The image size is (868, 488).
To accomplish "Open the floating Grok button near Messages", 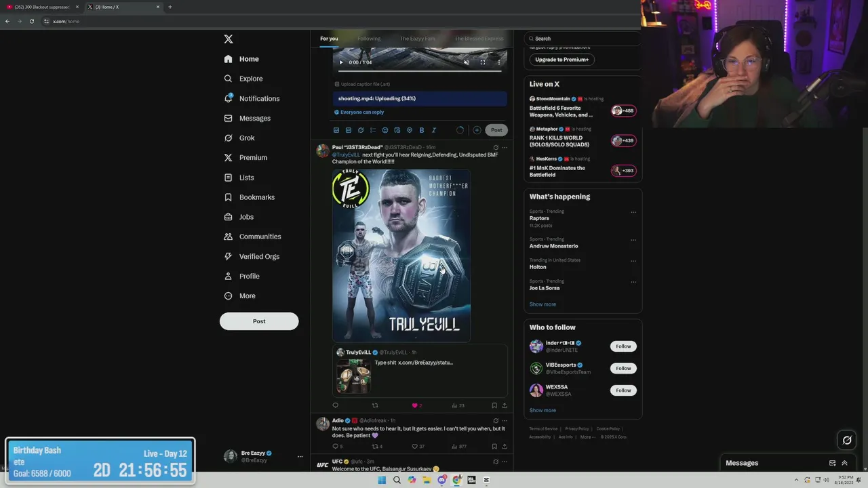I will point(847,441).
